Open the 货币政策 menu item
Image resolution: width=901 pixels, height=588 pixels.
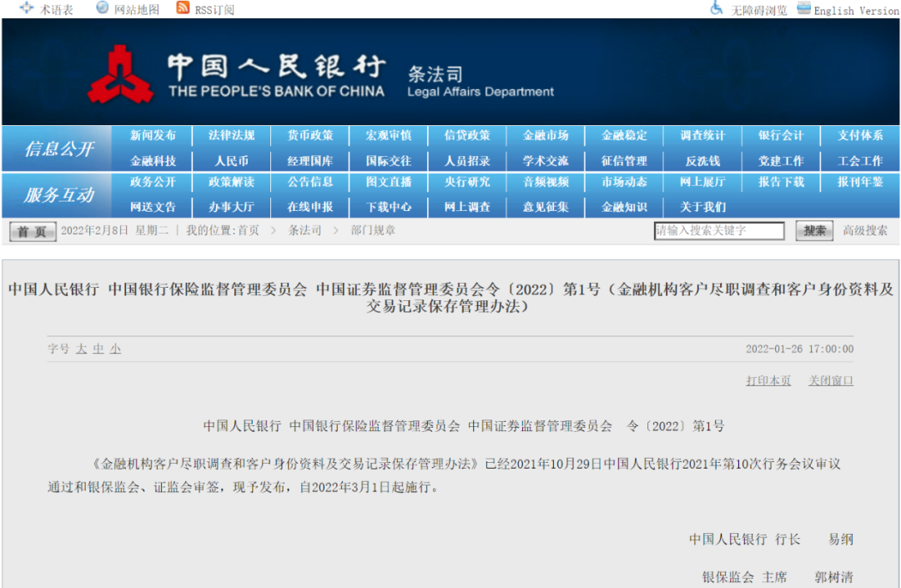tap(310, 135)
